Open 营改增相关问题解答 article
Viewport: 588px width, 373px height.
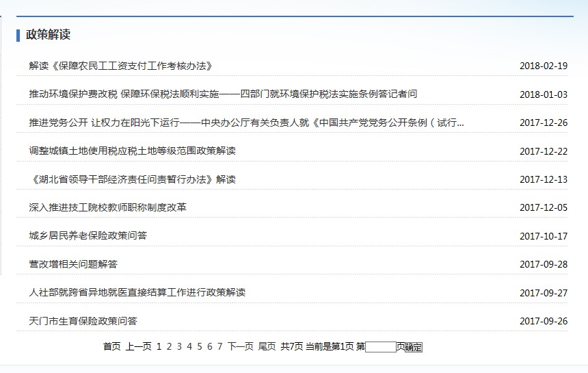click(x=73, y=264)
